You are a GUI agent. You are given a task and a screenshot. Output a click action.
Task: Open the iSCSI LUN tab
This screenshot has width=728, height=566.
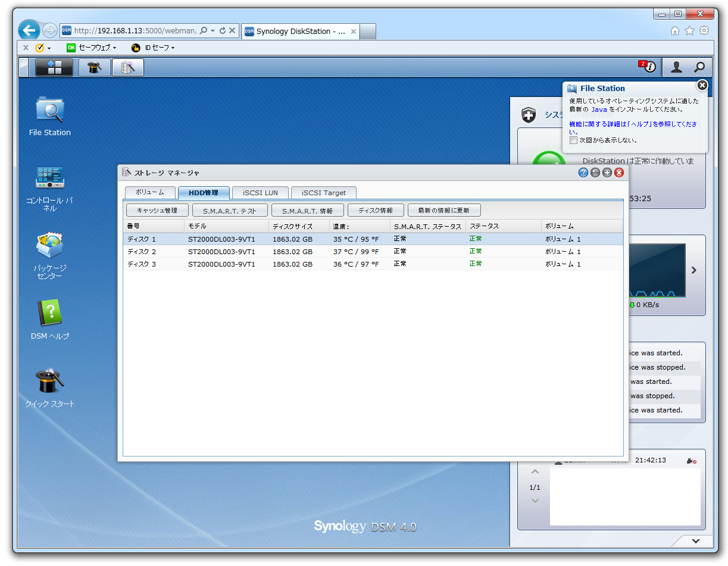[x=260, y=192]
